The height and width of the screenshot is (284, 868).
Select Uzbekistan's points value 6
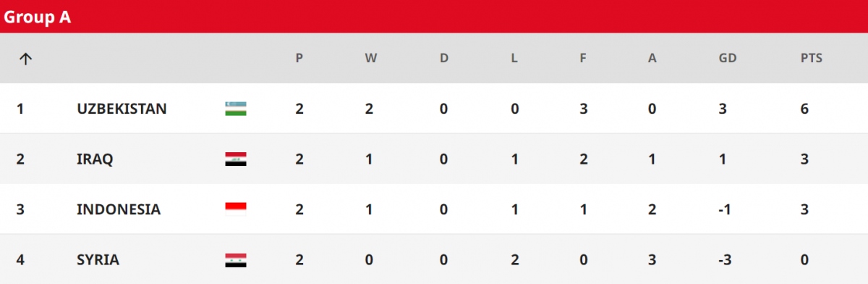click(x=804, y=109)
